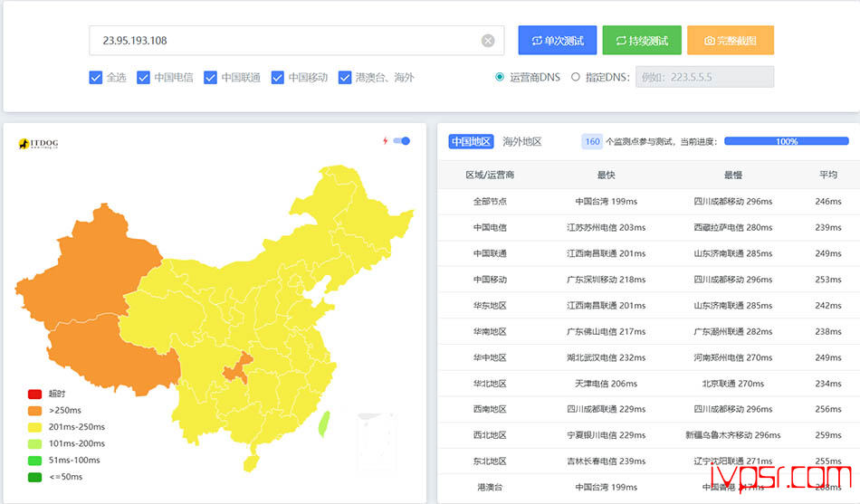Disable the 中国移动 checkbox
This screenshot has height=504, width=860.
pos(278,78)
